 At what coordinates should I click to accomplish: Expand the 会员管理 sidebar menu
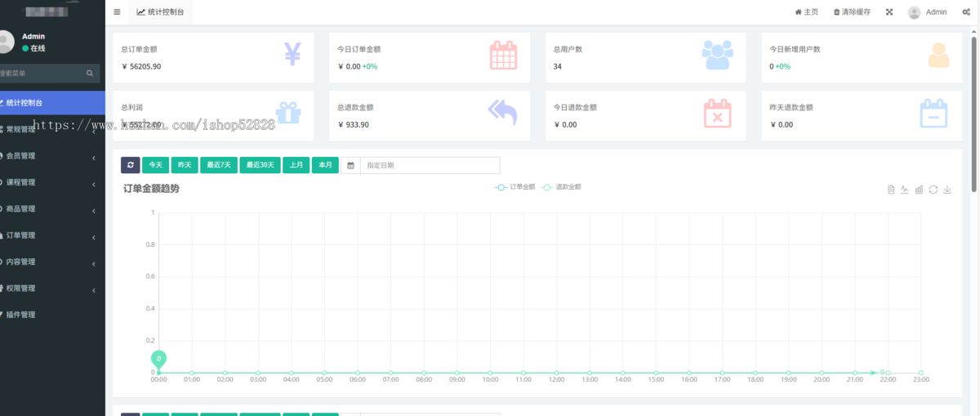52,156
